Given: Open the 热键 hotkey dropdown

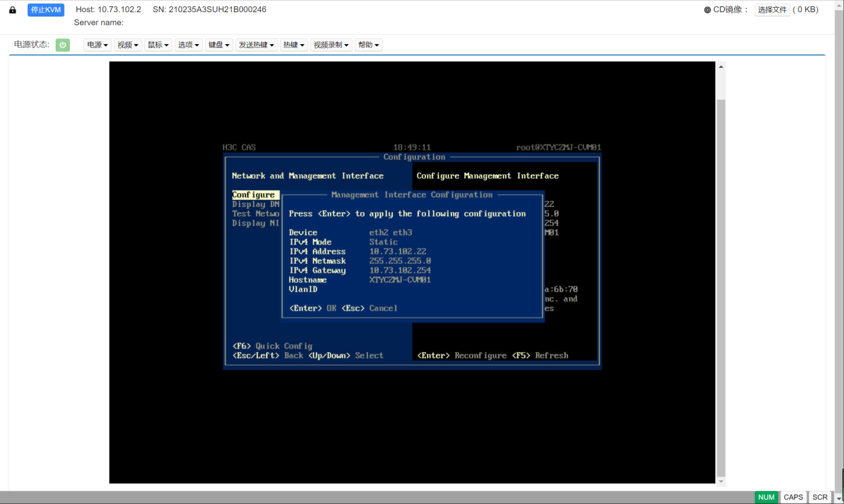Looking at the screenshot, I should point(294,45).
